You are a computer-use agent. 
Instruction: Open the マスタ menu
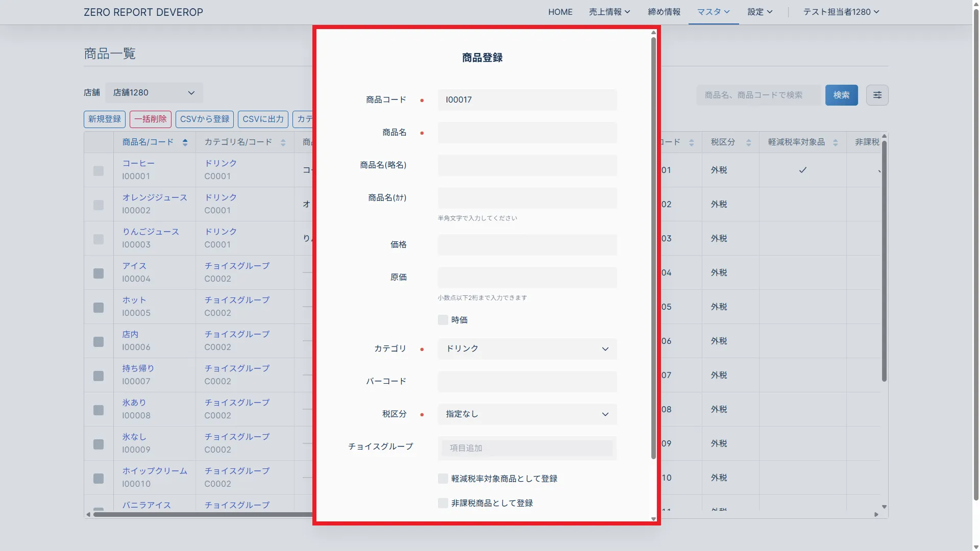click(713, 12)
